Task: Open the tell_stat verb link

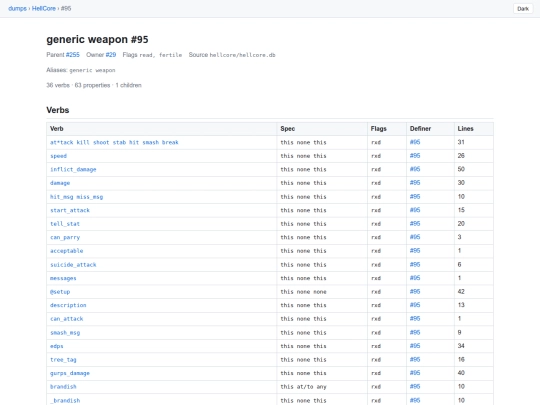Action: point(65,224)
